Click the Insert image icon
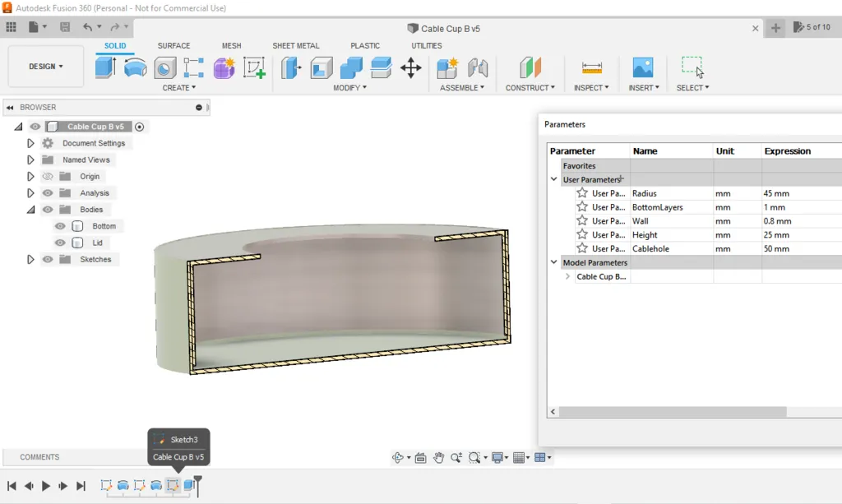This screenshot has height=504, width=842. point(642,67)
